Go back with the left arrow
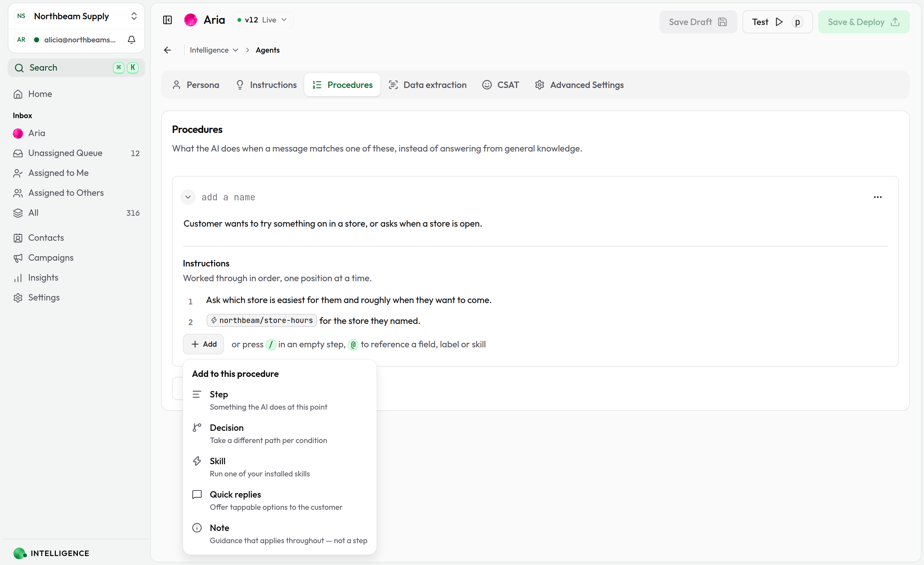Screen dimensions: 924x565 tap(167, 50)
